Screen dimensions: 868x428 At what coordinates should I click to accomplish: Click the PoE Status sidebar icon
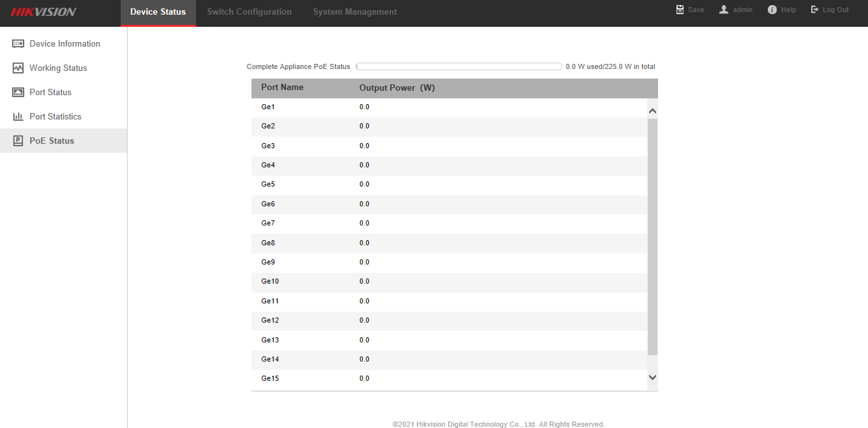point(18,141)
